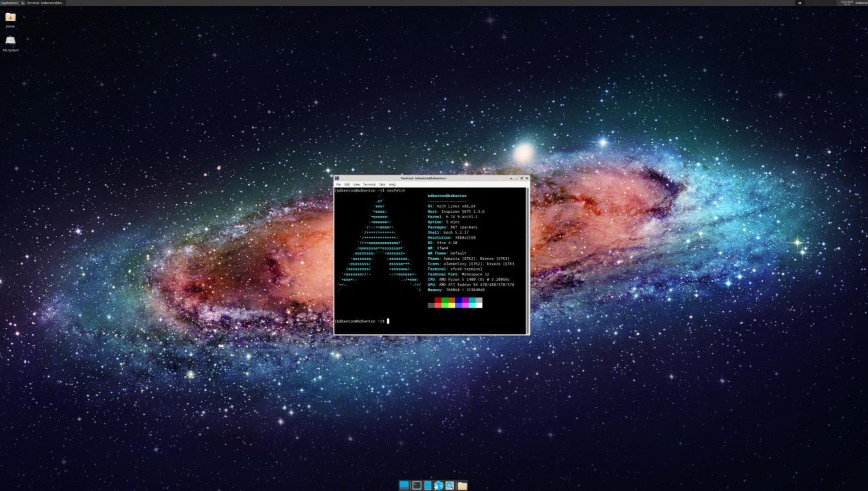Click the clock in the top panel
Image resolution: width=868 pixels, height=491 pixels.
pos(847,3)
